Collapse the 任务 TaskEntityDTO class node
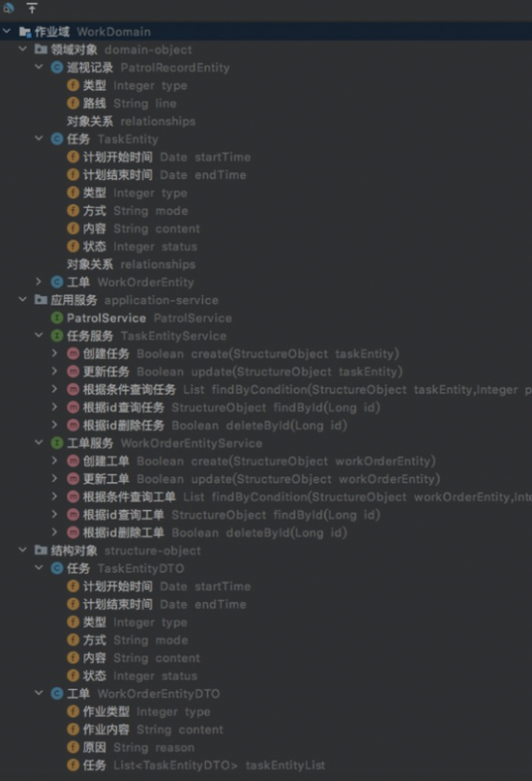 39,568
